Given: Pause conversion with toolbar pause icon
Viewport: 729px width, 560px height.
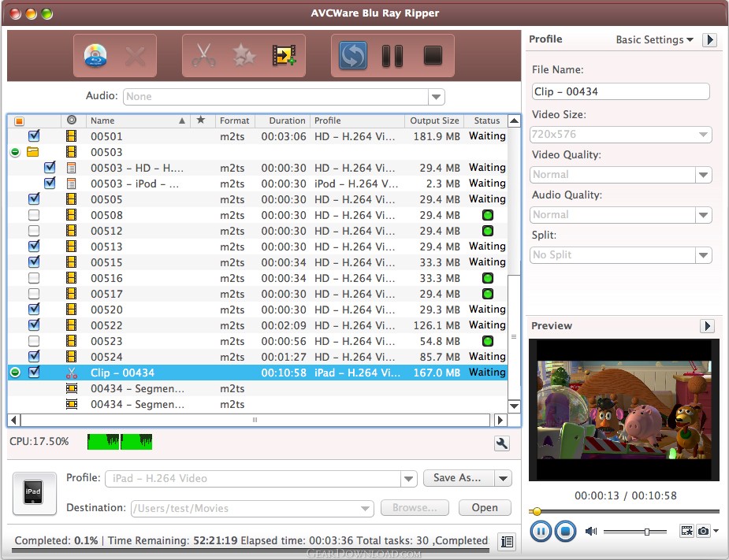Looking at the screenshot, I should [392, 56].
